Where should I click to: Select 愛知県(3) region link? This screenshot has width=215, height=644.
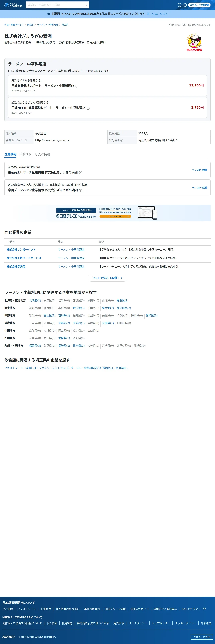[x=152, y=315]
